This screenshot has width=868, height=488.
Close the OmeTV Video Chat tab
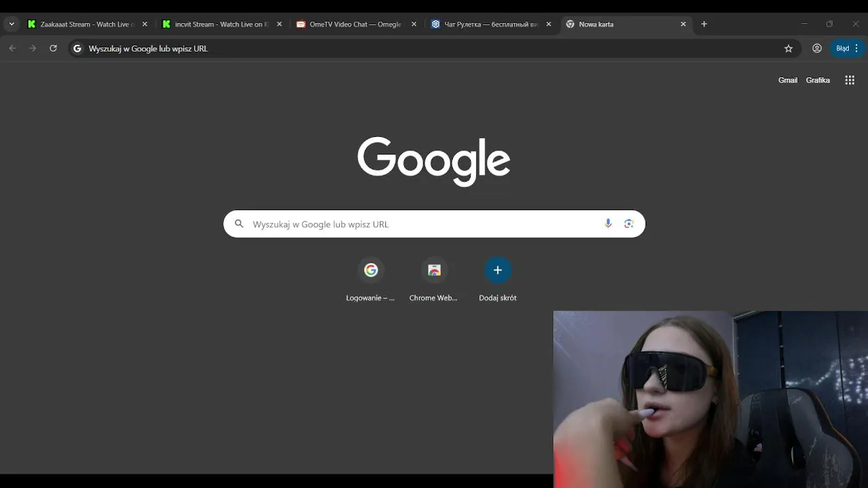tap(414, 24)
